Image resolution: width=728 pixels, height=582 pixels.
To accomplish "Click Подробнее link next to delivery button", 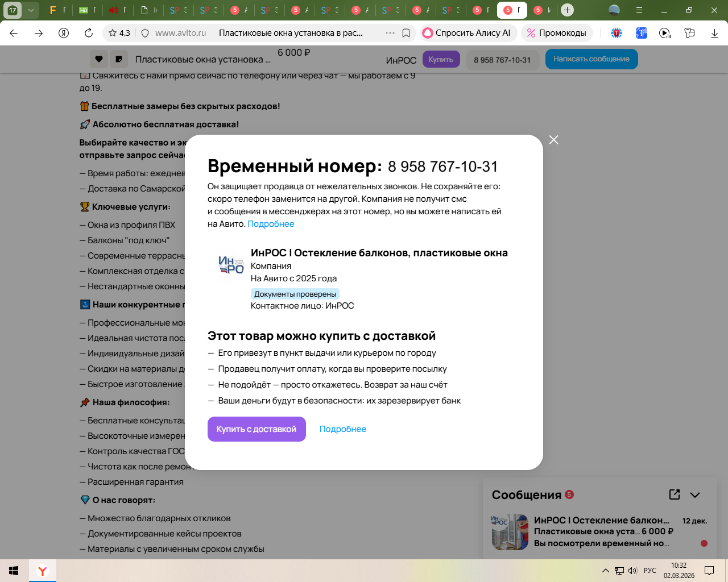I will coord(343,429).
